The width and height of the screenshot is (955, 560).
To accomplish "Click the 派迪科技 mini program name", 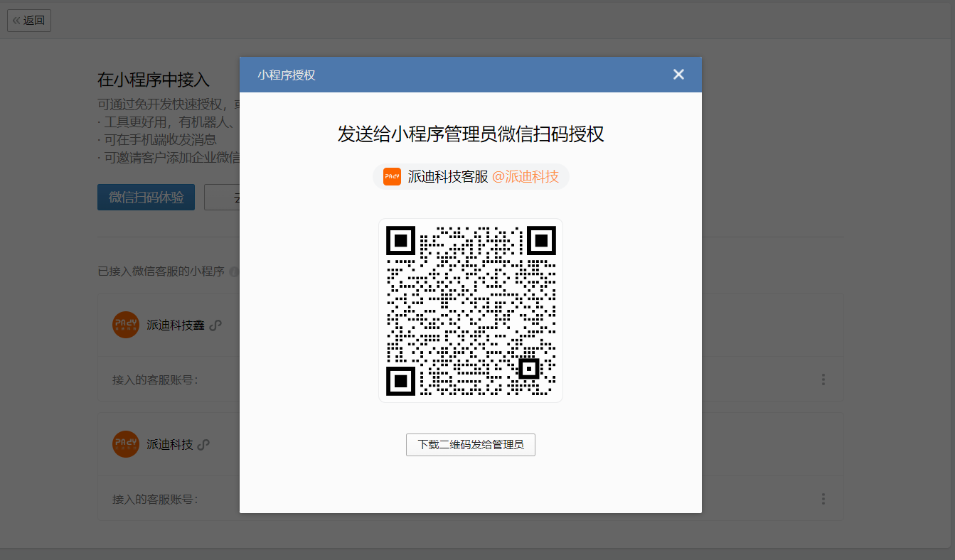I will [x=169, y=444].
